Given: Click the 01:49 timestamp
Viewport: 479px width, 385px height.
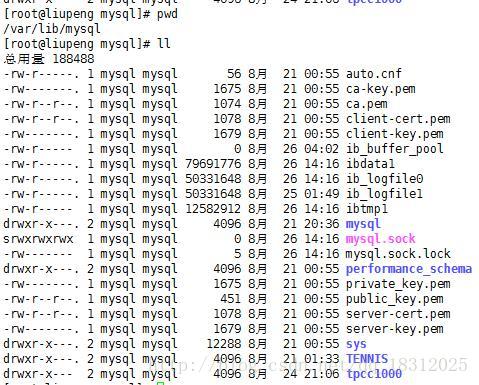Looking at the screenshot, I should pos(322,194).
